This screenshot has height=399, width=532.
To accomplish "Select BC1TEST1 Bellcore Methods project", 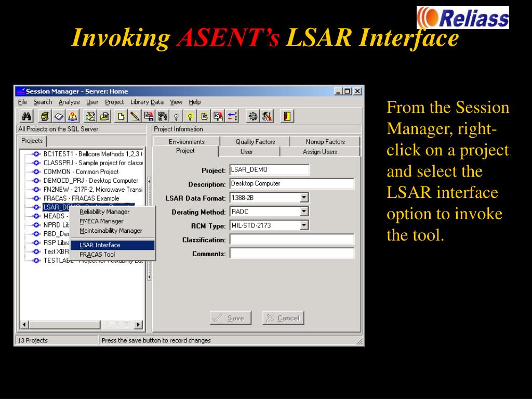I will tap(93, 154).
